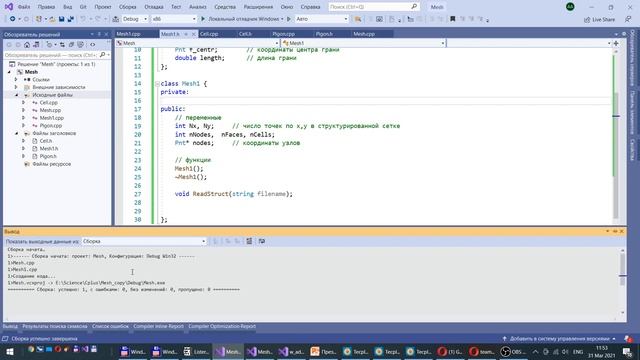Open the Compiler Optimization Report tab
Image resolution: width=640 pixels, height=360 pixels.
(x=222, y=327)
